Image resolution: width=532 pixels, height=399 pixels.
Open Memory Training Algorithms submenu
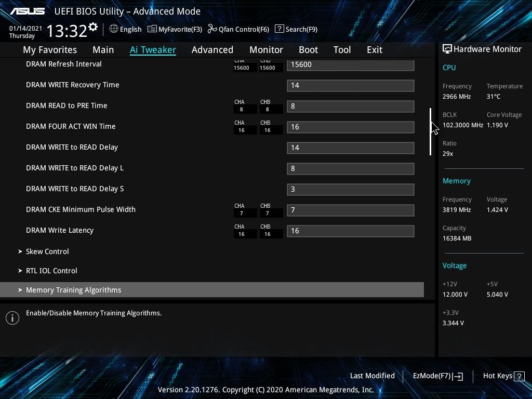(x=212, y=290)
